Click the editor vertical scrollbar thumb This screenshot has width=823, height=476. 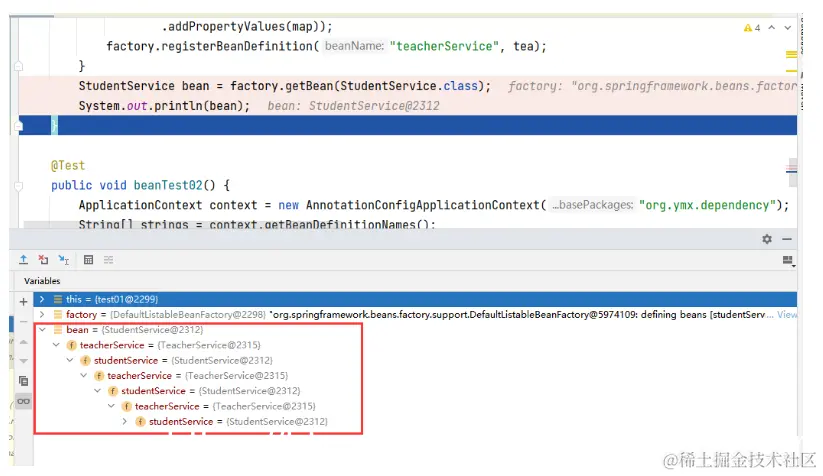click(793, 172)
